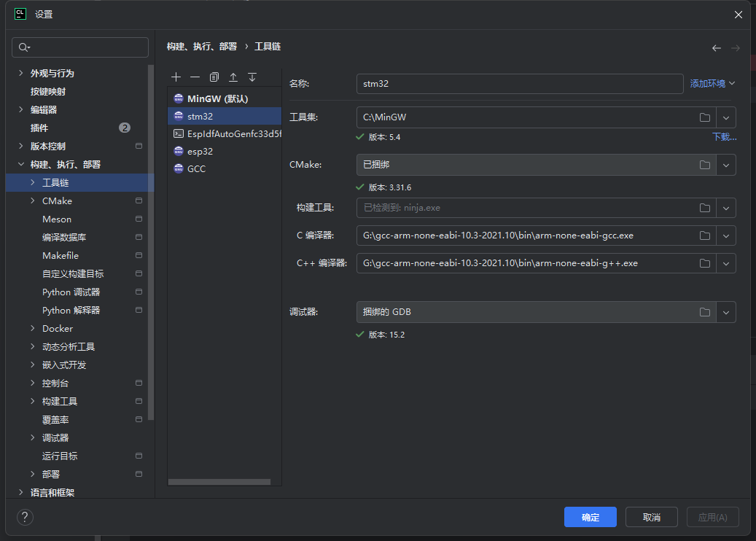Select GCC toolchain

(225, 168)
